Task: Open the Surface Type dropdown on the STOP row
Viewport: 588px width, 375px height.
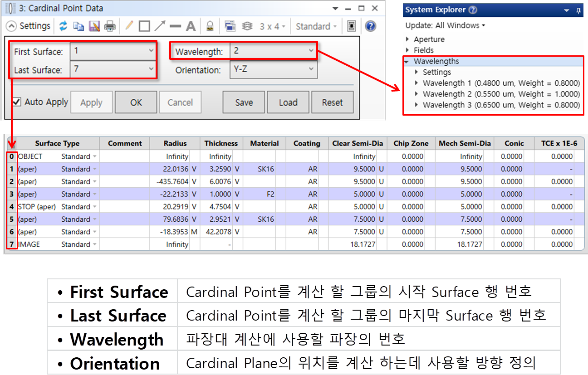Action: 95,207
